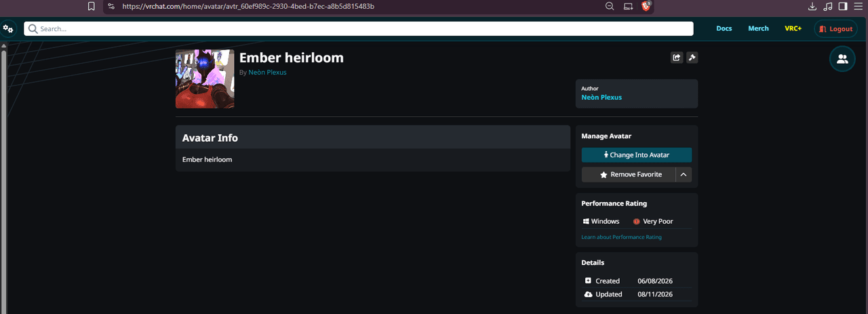868x314 pixels.
Task: Click the page scrollbar up arrow
Action: (3, 47)
